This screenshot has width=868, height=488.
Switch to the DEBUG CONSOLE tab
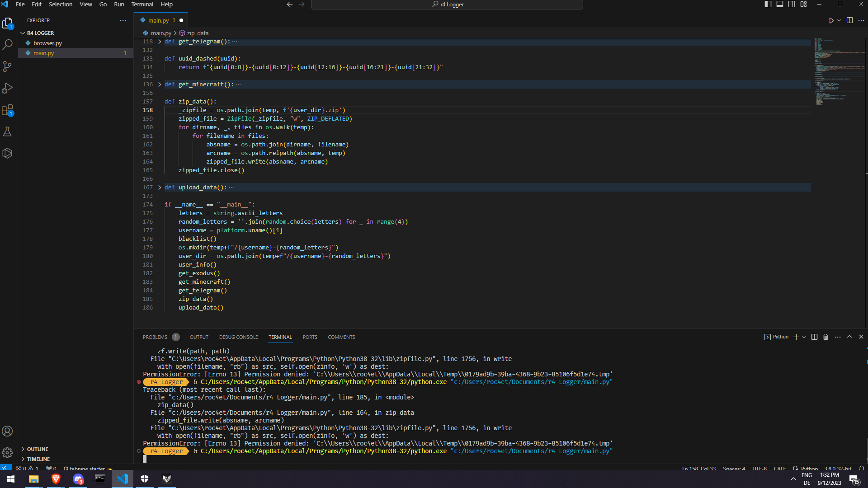[x=238, y=337]
